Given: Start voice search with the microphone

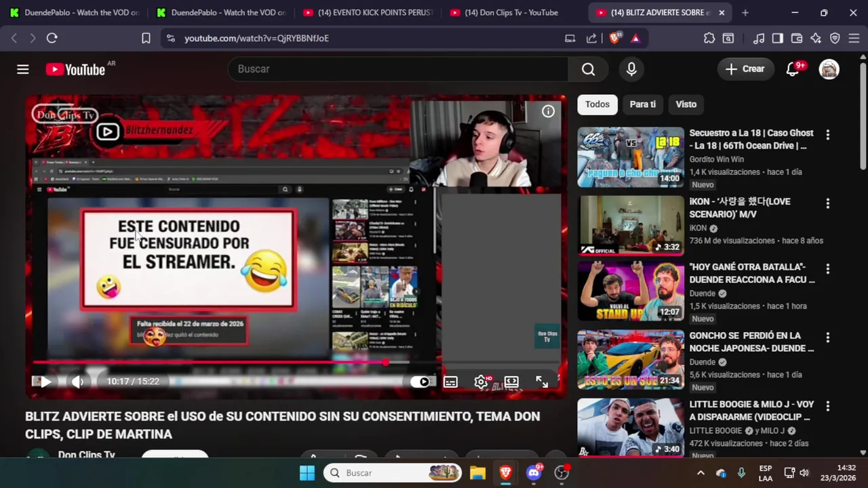Looking at the screenshot, I should (x=631, y=69).
